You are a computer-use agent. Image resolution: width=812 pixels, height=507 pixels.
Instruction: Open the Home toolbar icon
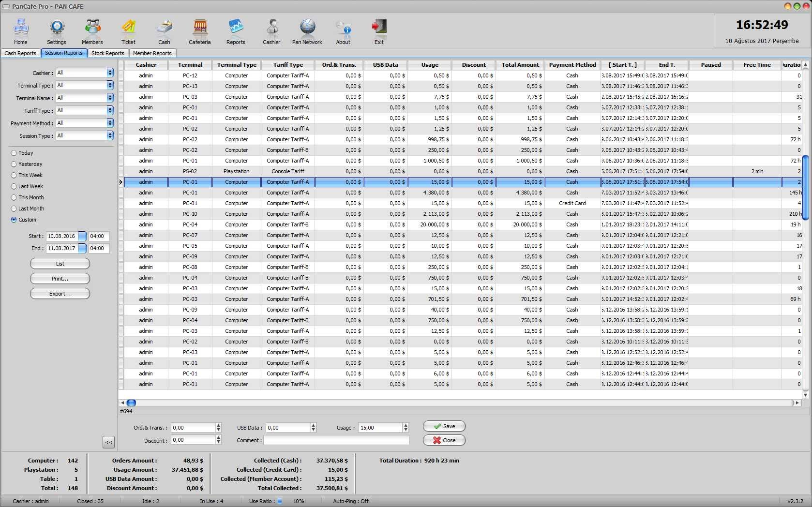point(20,32)
